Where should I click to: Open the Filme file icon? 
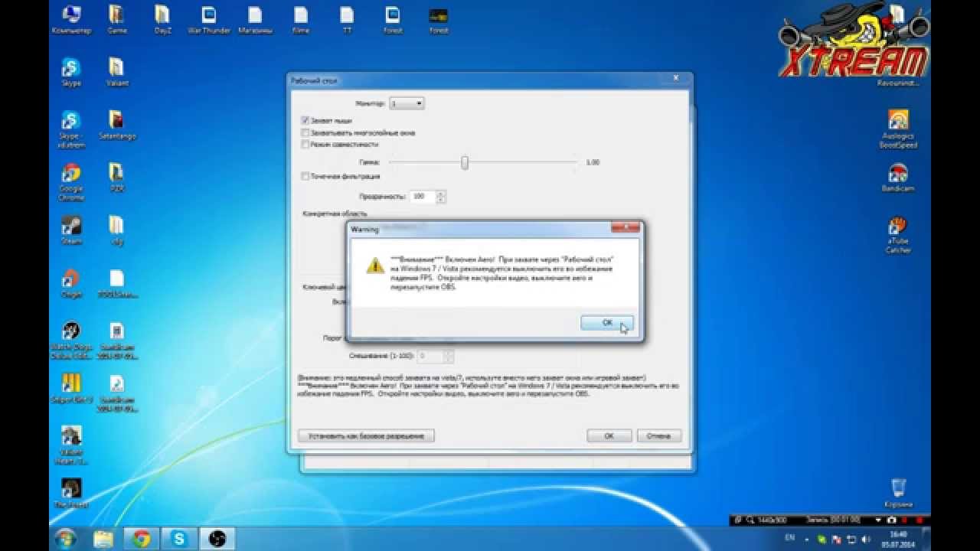(x=301, y=21)
